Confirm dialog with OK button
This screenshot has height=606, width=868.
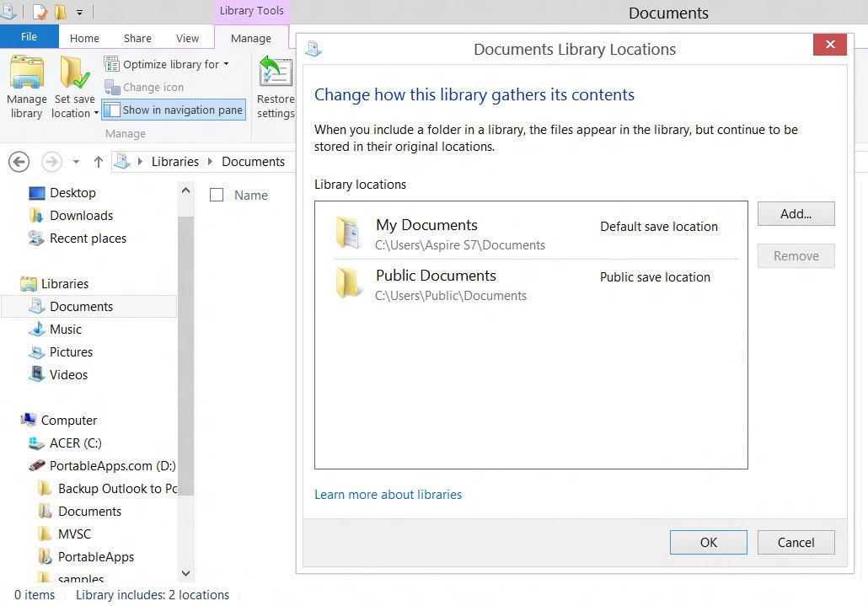[708, 542]
